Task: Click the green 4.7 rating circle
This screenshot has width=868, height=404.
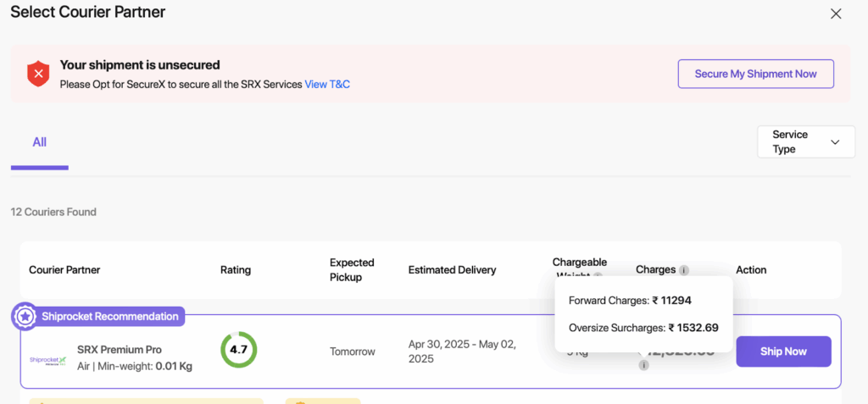Action: tap(238, 350)
